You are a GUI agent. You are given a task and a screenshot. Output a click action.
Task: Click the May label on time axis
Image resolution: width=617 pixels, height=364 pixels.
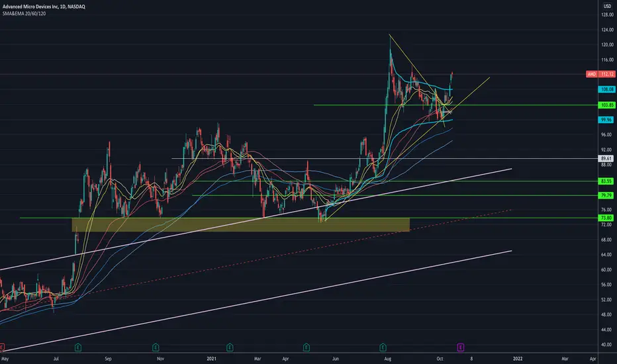click(x=5, y=359)
